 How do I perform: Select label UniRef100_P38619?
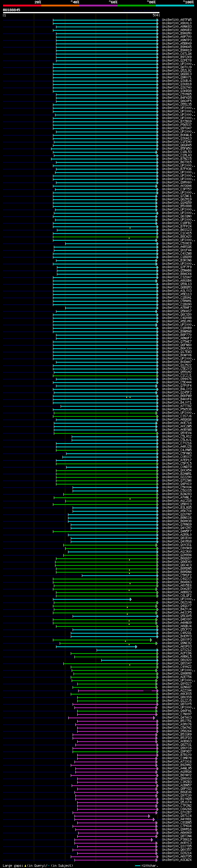(x=177, y=839)
